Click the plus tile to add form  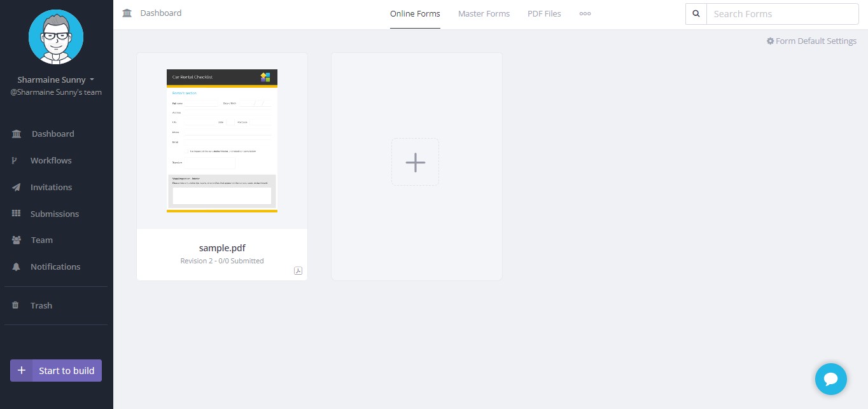[415, 162]
